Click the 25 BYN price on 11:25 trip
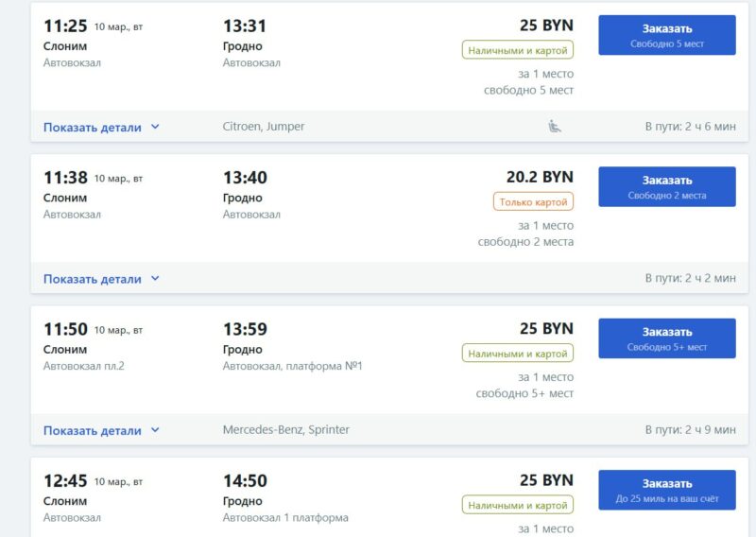The image size is (756, 537). click(x=546, y=26)
